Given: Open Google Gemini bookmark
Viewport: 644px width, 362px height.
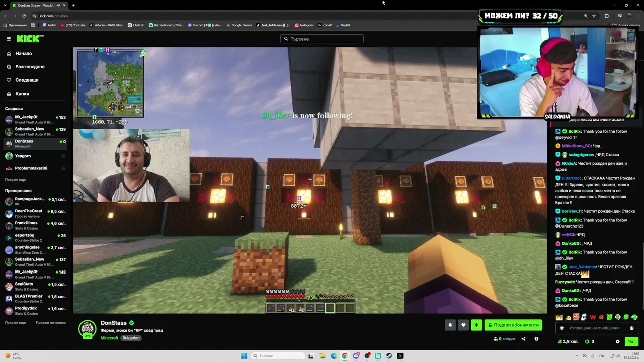Looking at the screenshot, I should tap(239, 25).
